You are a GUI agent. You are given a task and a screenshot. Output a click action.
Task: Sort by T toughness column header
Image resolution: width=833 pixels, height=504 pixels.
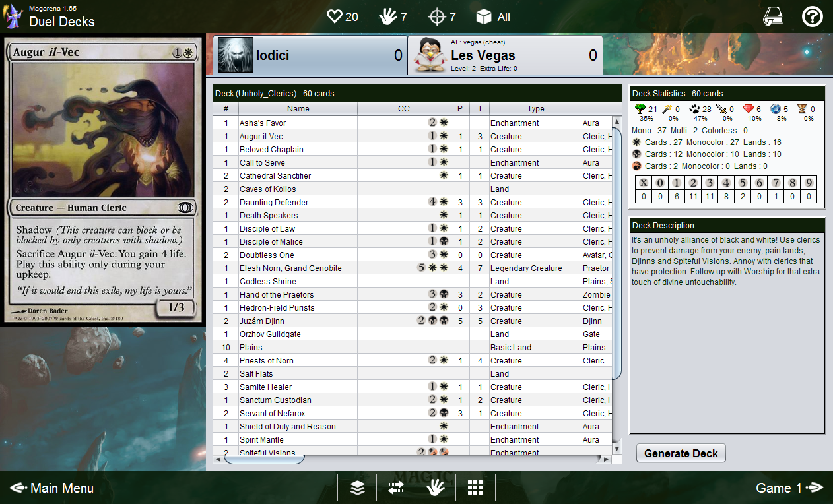[480, 109]
